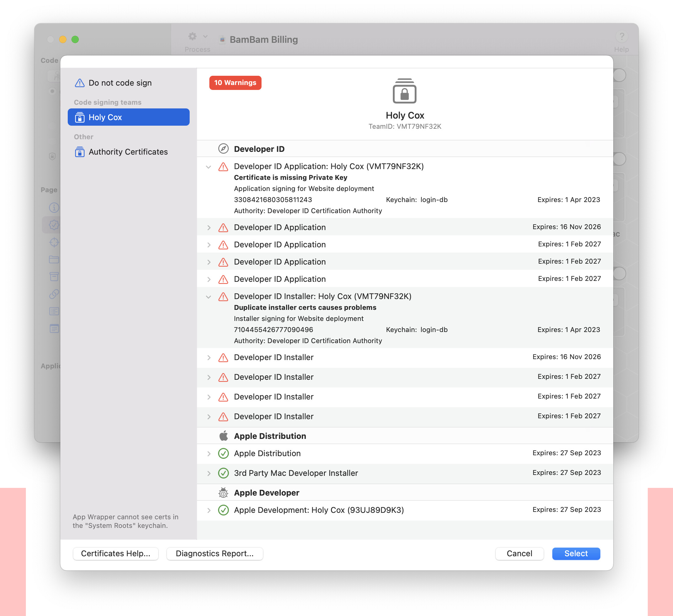
Task: Click 'TeamID: VMT79NF32K' text
Action: 405,126
